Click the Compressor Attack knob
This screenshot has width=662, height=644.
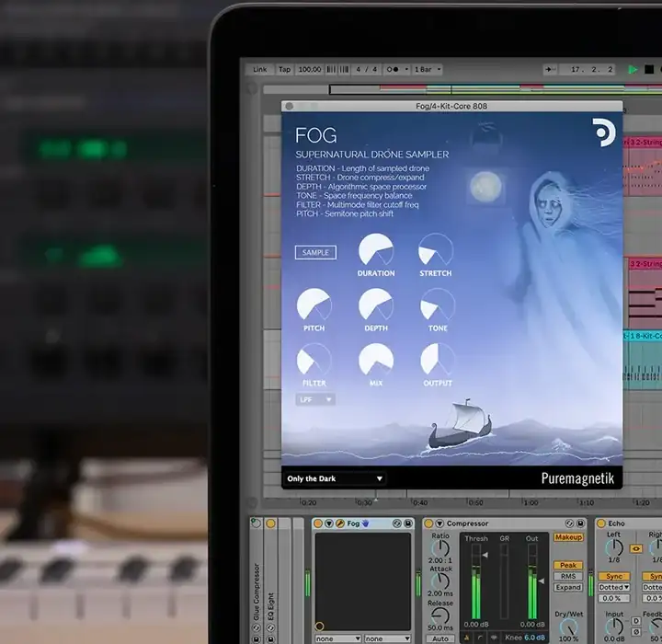pos(440,581)
